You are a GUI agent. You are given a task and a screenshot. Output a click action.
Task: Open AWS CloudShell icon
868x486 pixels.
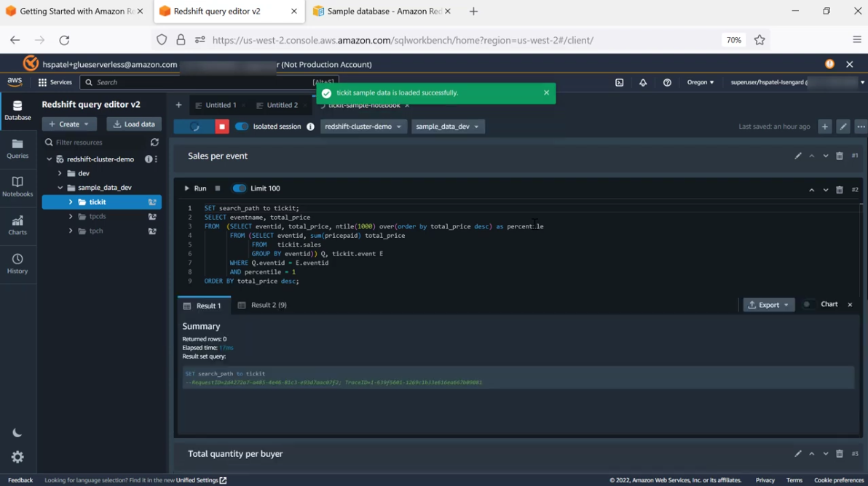coord(620,82)
